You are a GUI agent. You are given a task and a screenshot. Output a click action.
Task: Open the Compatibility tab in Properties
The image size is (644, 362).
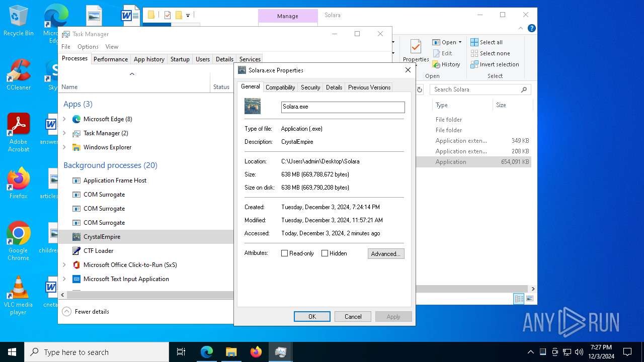tap(280, 87)
